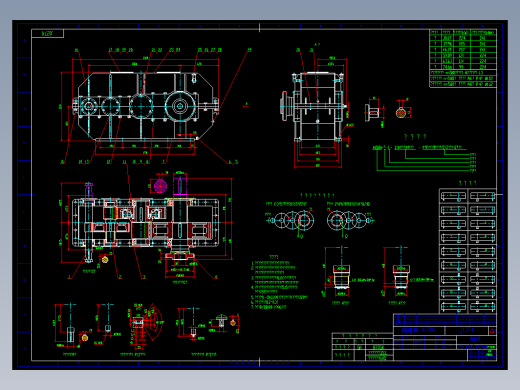Click the drawing number cell in title block
Screen dimensions: 520x390
tap(467, 330)
